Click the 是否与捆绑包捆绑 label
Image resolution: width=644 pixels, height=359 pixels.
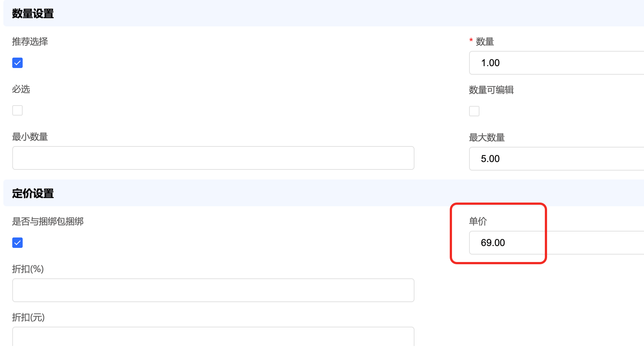tap(48, 221)
